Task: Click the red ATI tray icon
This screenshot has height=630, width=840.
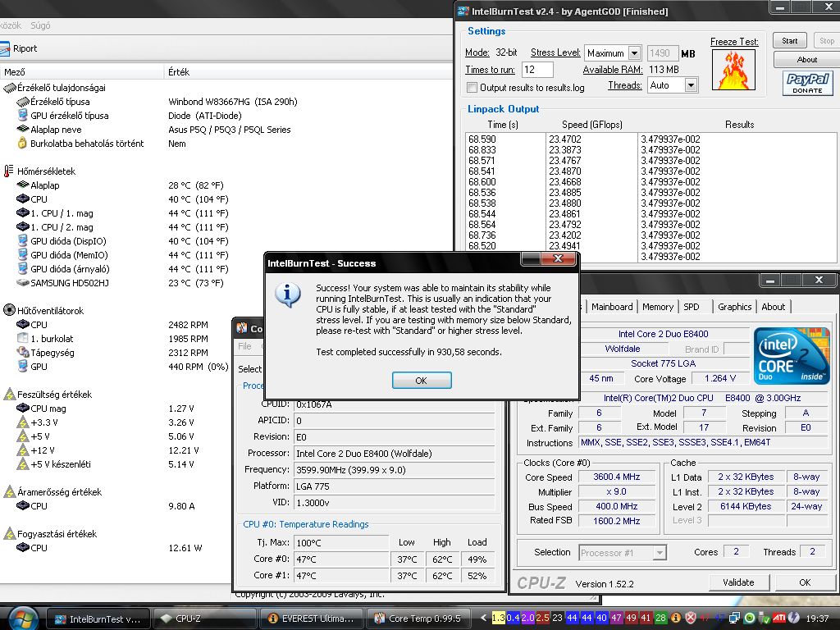Action: tap(779, 618)
